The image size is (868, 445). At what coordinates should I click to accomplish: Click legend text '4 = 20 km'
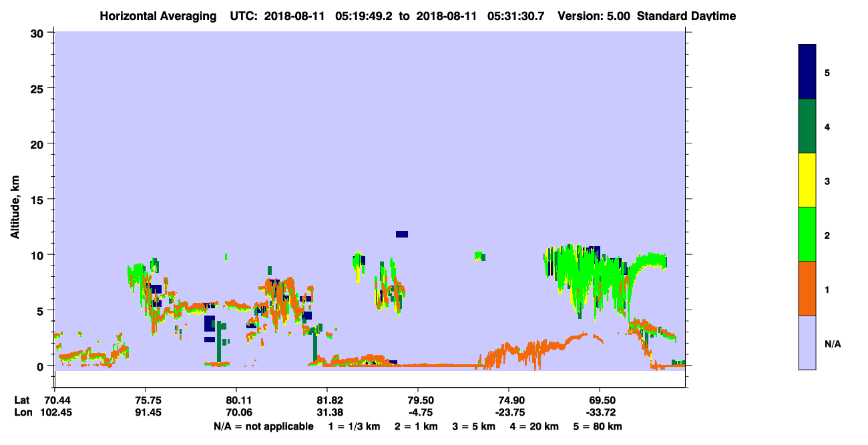533,426
